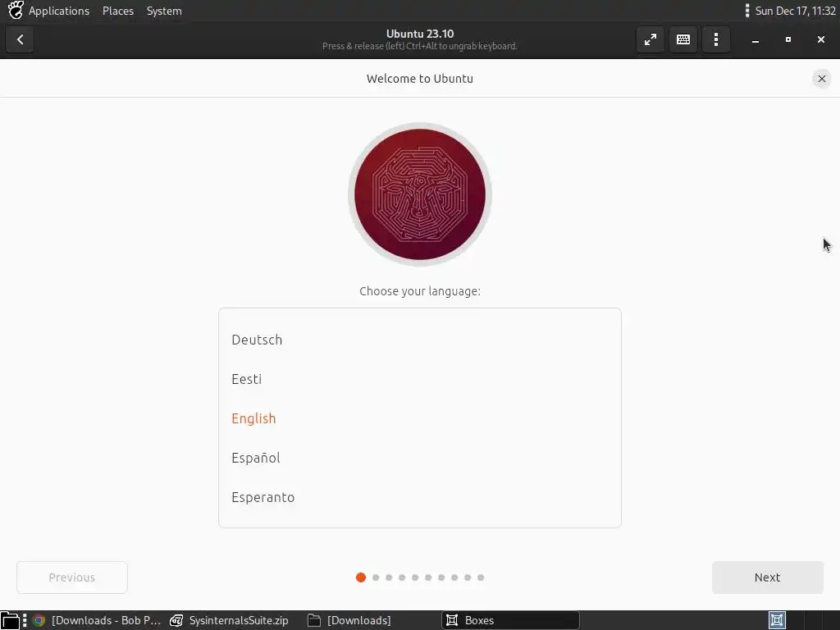
Task: Continue with the Next button
Action: pyautogui.click(x=767, y=577)
